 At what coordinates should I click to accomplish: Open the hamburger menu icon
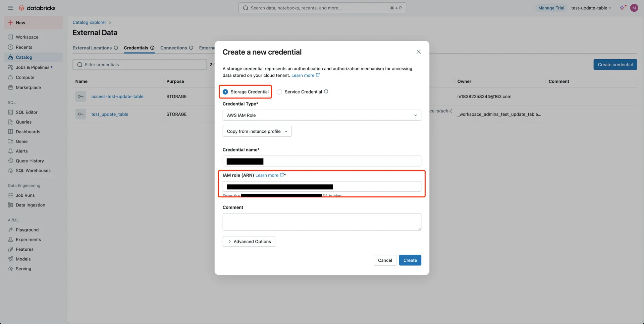pyautogui.click(x=10, y=8)
